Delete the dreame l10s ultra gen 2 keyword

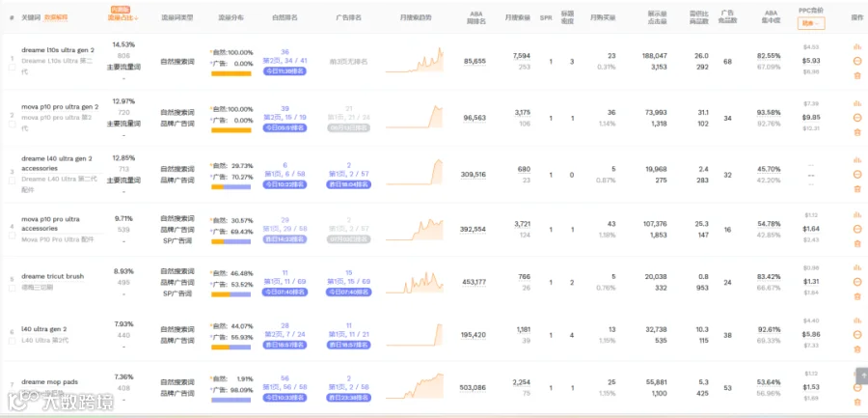tap(857, 76)
